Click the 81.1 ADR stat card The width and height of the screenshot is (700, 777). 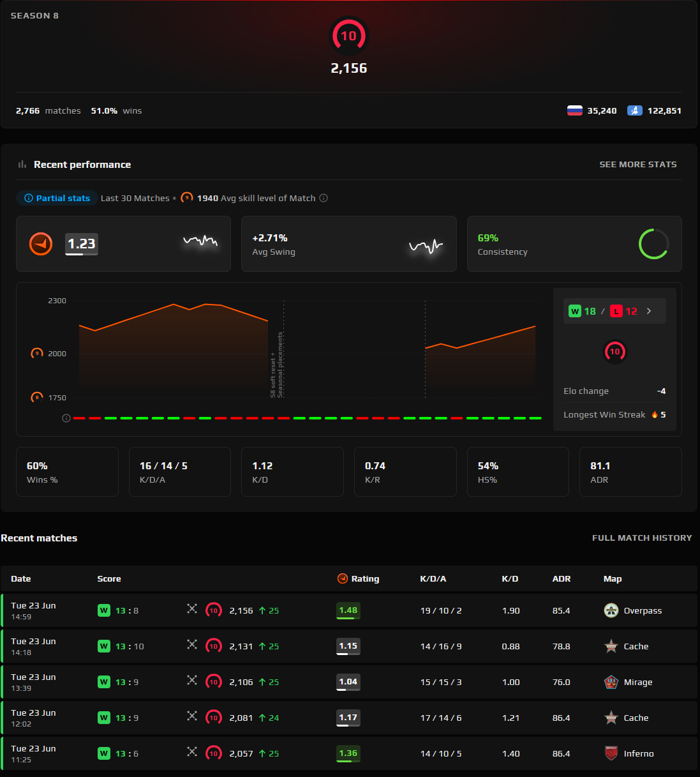click(630, 472)
